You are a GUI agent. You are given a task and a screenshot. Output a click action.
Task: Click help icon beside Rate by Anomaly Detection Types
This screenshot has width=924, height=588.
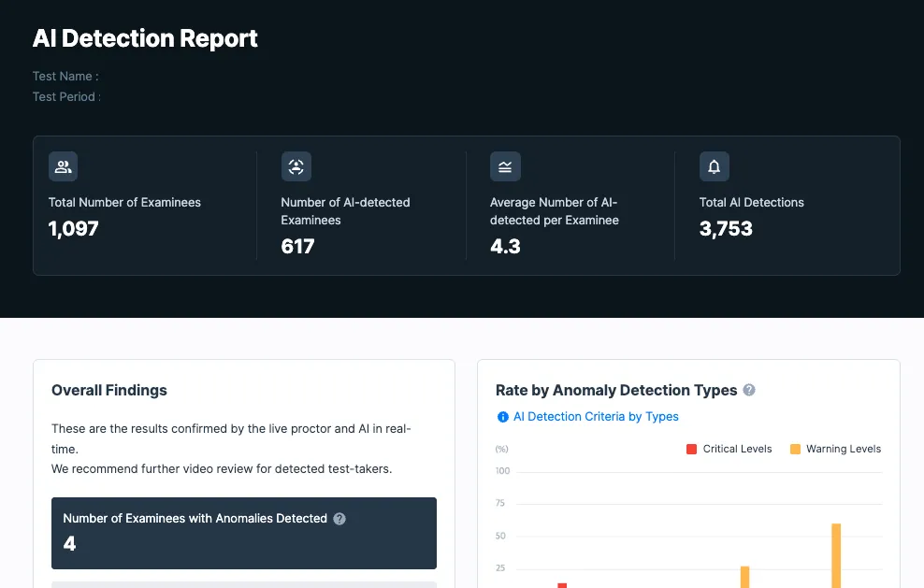point(749,390)
